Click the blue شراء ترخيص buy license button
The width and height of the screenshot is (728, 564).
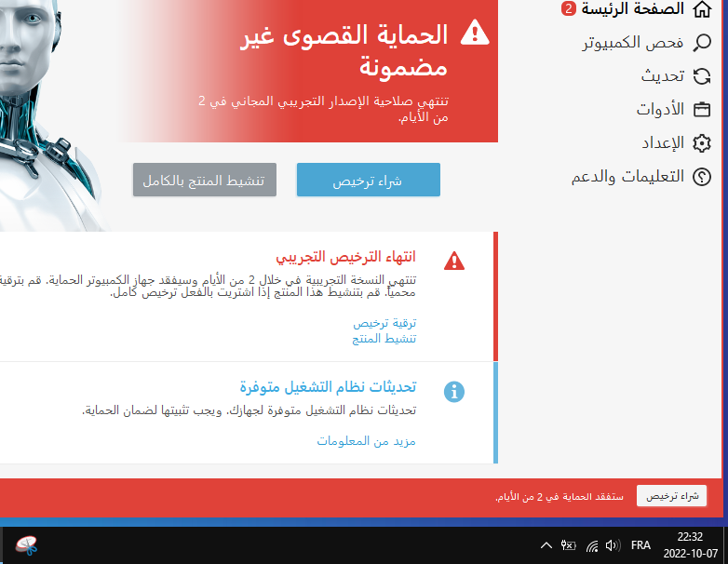[368, 180]
